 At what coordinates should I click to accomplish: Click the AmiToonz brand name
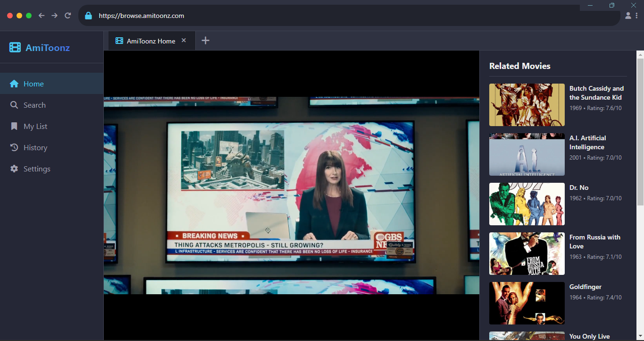(x=48, y=47)
